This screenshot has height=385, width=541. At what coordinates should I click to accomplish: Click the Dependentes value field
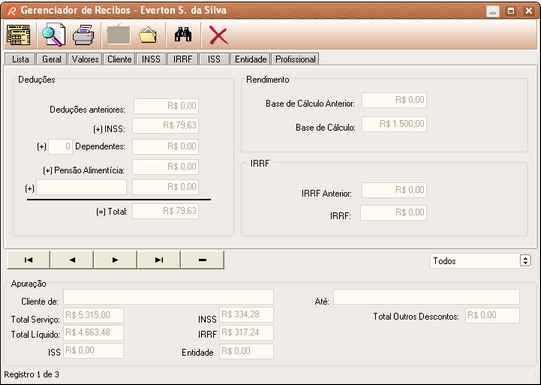[165, 147]
